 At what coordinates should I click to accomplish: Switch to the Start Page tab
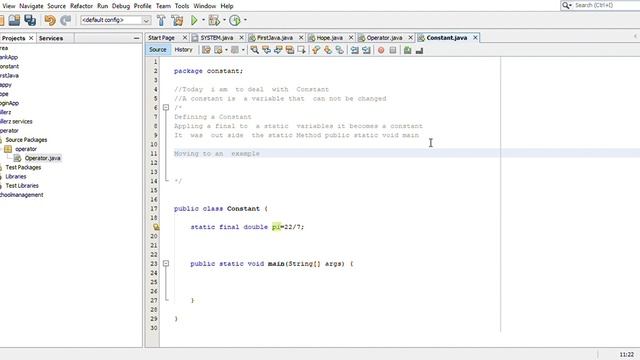click(162, 38)
